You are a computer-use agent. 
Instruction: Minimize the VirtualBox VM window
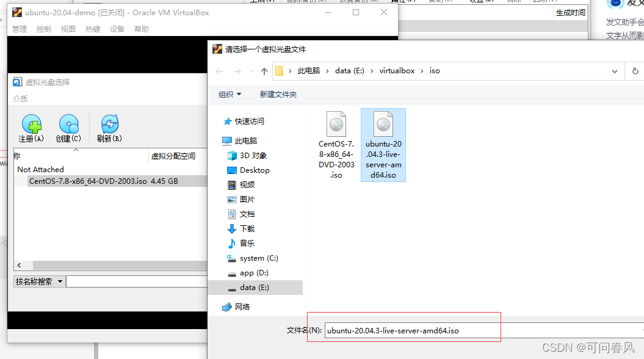coord(328,13)
